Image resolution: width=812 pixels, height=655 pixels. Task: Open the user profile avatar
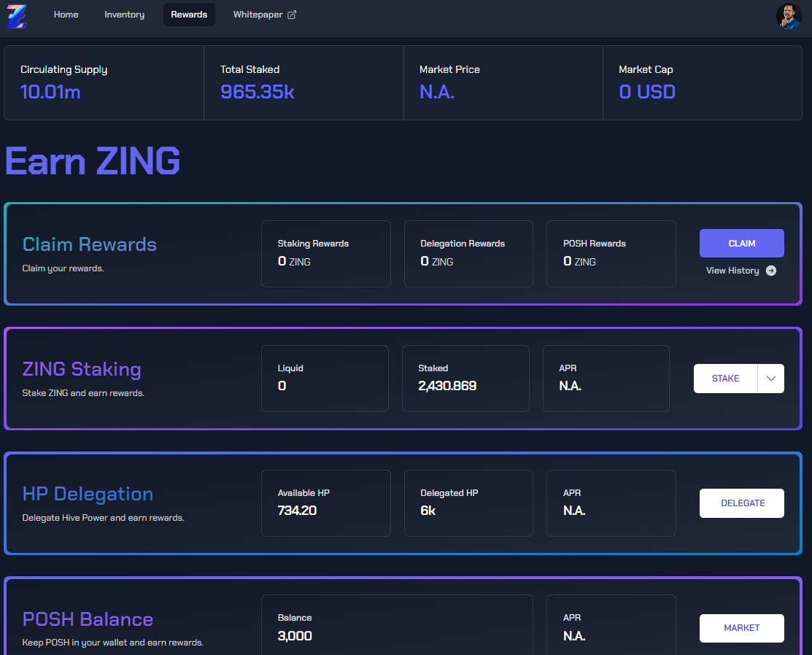(789, 15)
